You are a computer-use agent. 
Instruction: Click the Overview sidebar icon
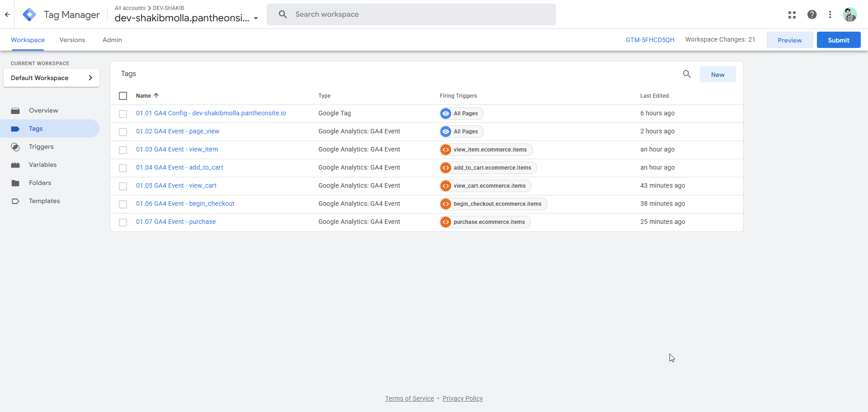(x=15, y=111)
